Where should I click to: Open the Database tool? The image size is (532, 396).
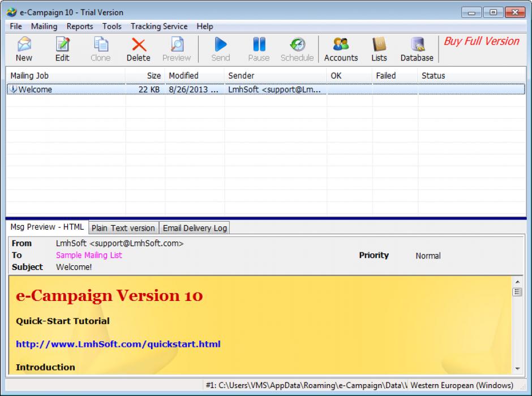point(417,50)
